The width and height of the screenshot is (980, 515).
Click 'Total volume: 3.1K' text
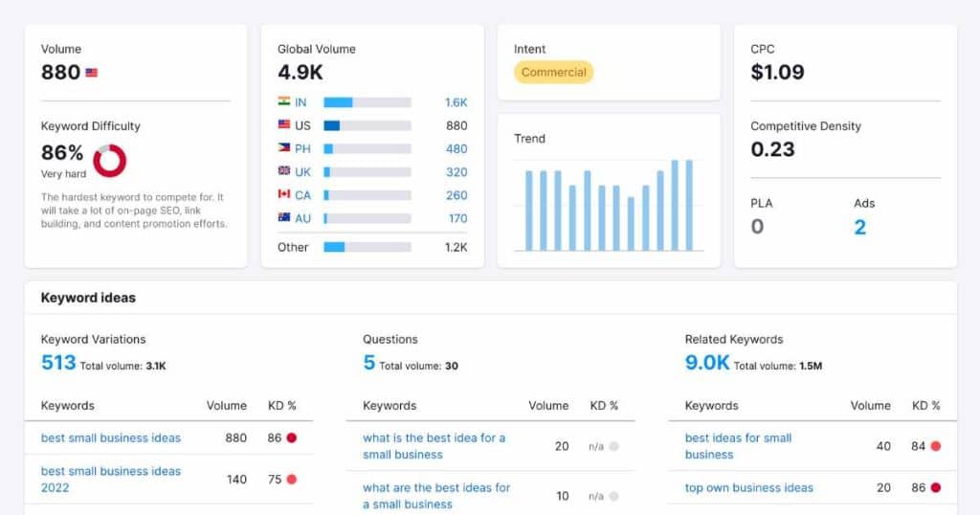coord(122,366)
